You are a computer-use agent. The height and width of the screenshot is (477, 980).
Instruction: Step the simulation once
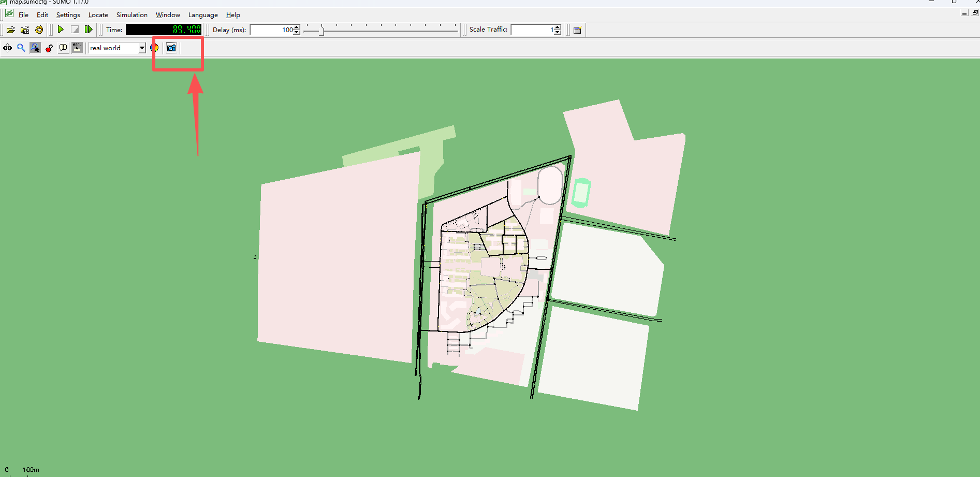coord(89,30)
